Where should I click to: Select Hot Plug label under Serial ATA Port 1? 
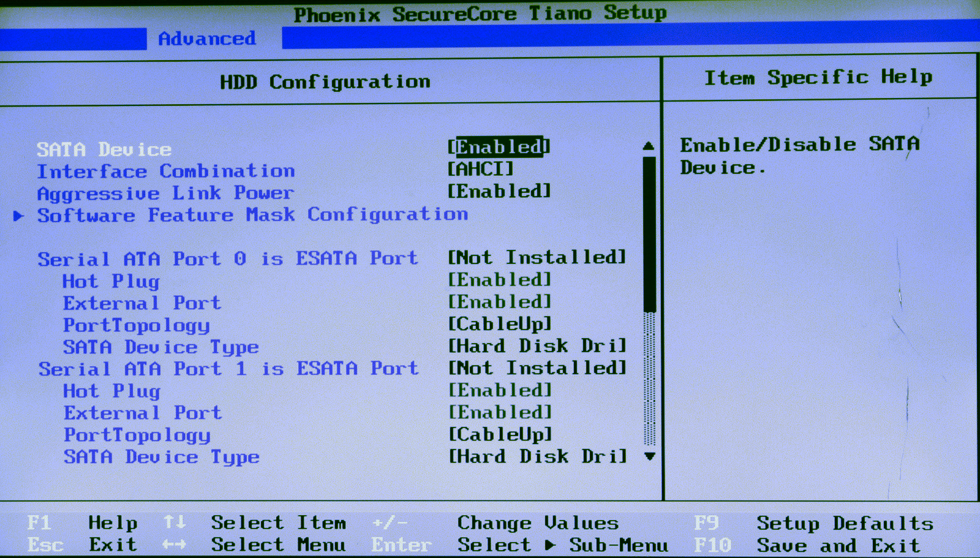point(111,391)
